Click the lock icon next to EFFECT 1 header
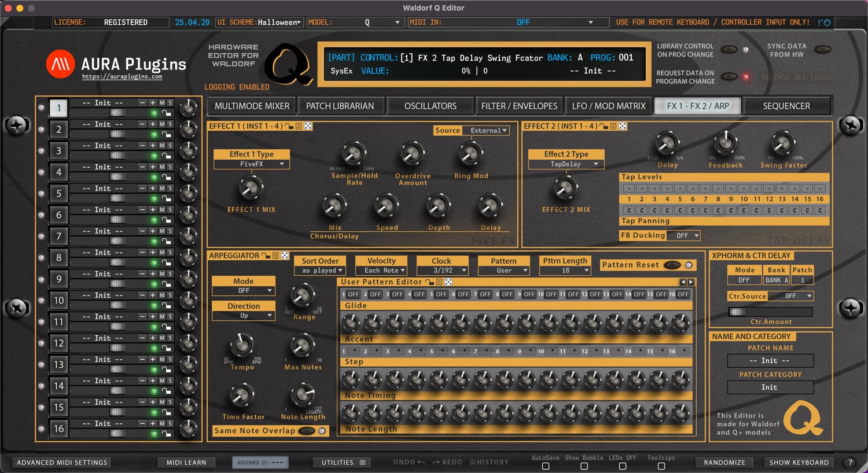 click(289, 126)
